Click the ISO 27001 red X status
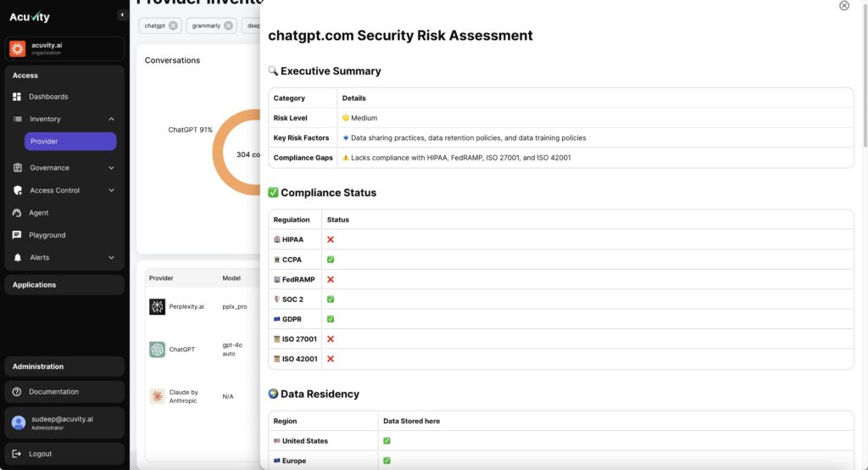Screen dimensions: 868x470 click(x=331, y=339)
